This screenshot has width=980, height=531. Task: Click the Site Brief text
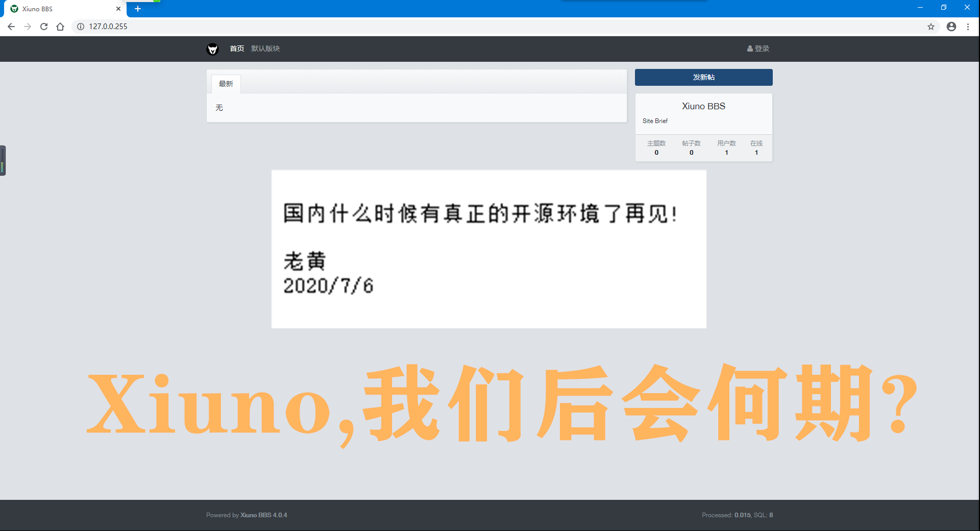coord(655,121)
